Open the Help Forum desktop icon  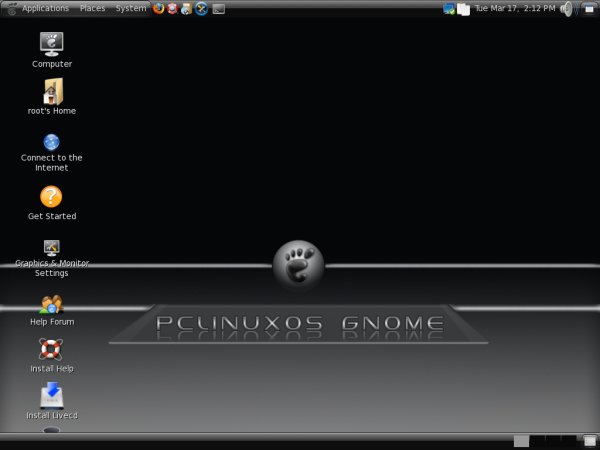[51, 305]
